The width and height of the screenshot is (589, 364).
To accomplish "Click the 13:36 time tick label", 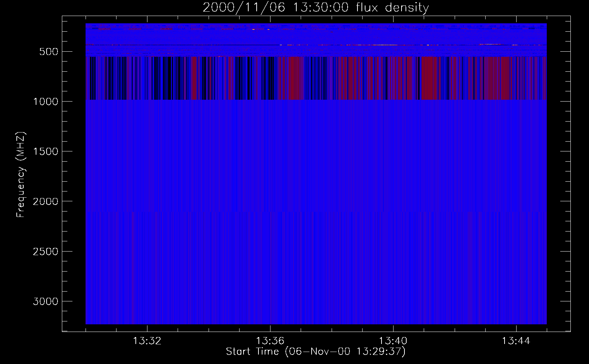I will 270,341.
